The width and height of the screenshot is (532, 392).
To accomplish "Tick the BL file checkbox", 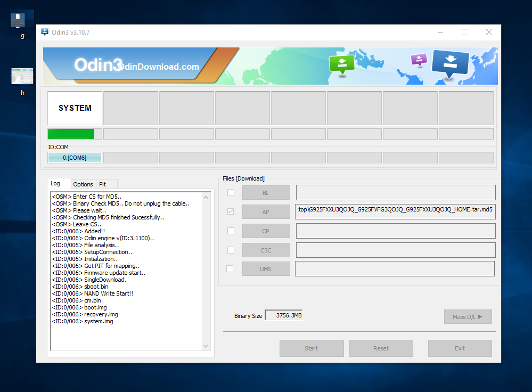I will 231,192.
